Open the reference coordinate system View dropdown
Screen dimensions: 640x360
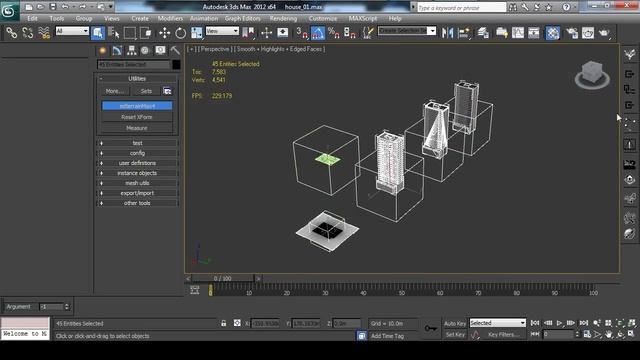(x=222, y=31)
